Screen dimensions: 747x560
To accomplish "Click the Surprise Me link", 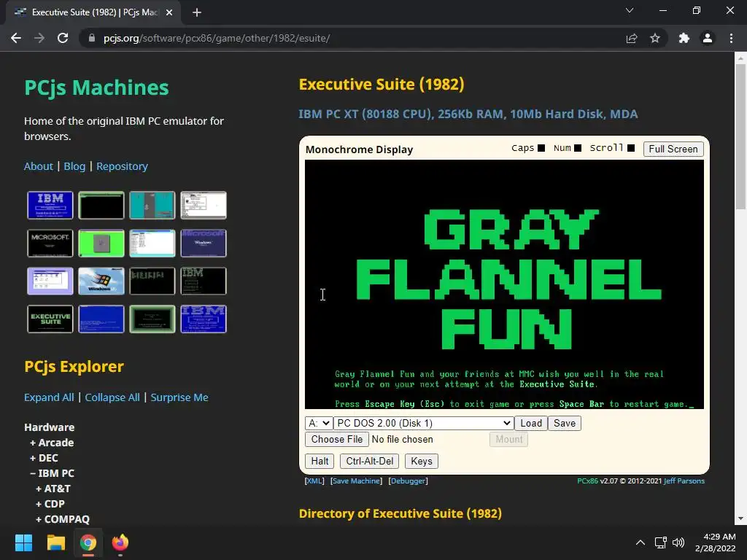I will (x=179, y=397).
